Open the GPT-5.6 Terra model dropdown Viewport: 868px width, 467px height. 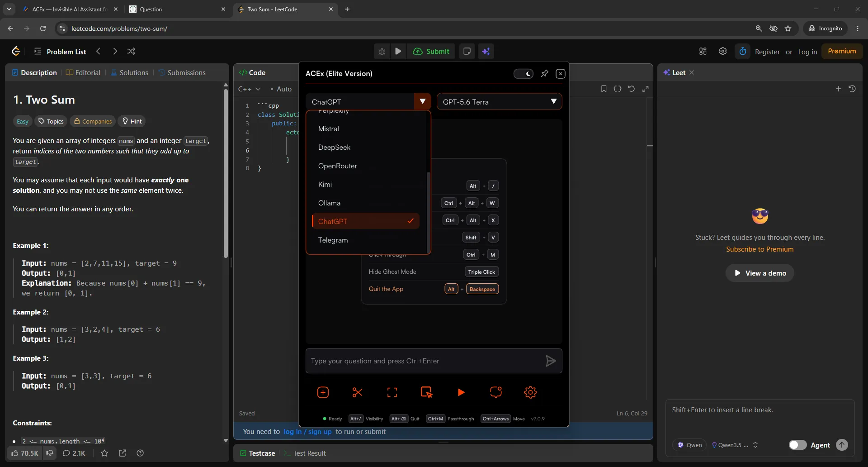pyautogui.click(x=500, y=101)
